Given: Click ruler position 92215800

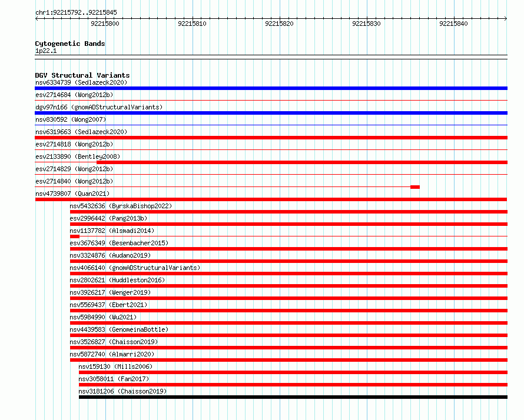Looking at the screenshot, I should point(105,24).
